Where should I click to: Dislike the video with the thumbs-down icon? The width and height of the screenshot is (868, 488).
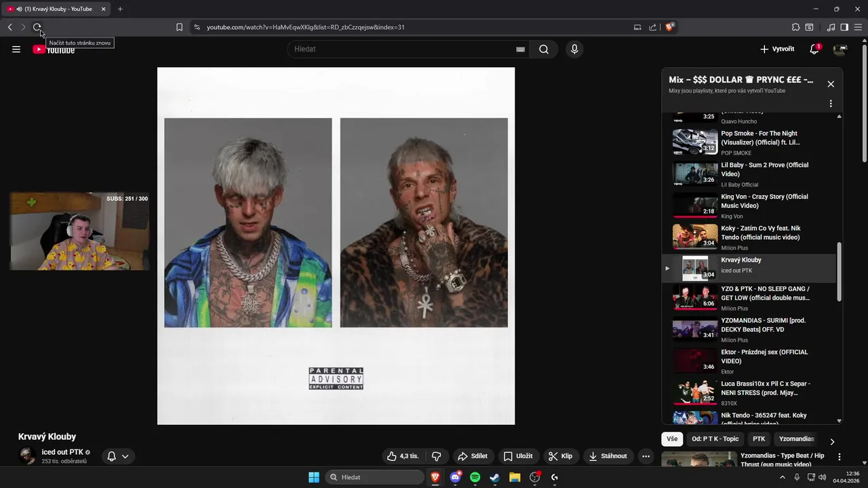(437, 456)
